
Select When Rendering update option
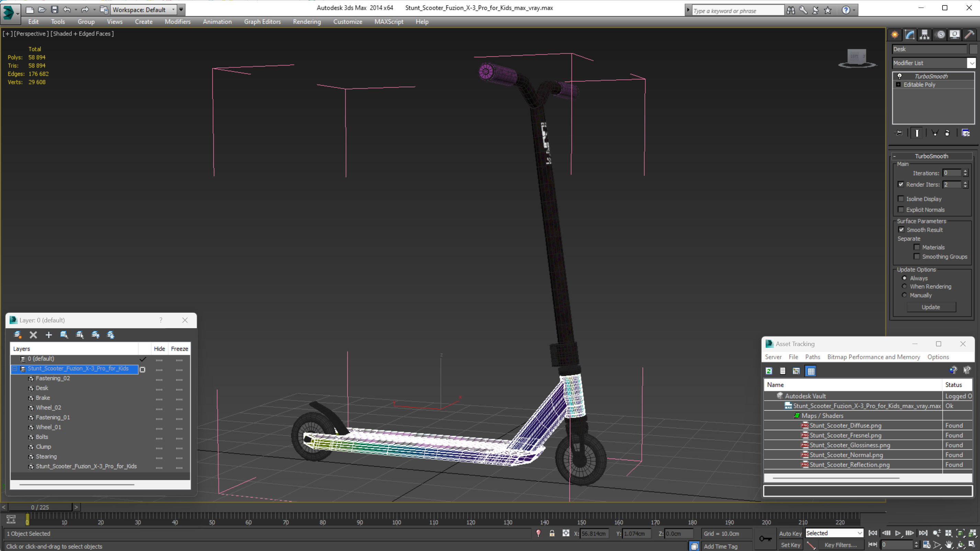[x=904, y=286]
